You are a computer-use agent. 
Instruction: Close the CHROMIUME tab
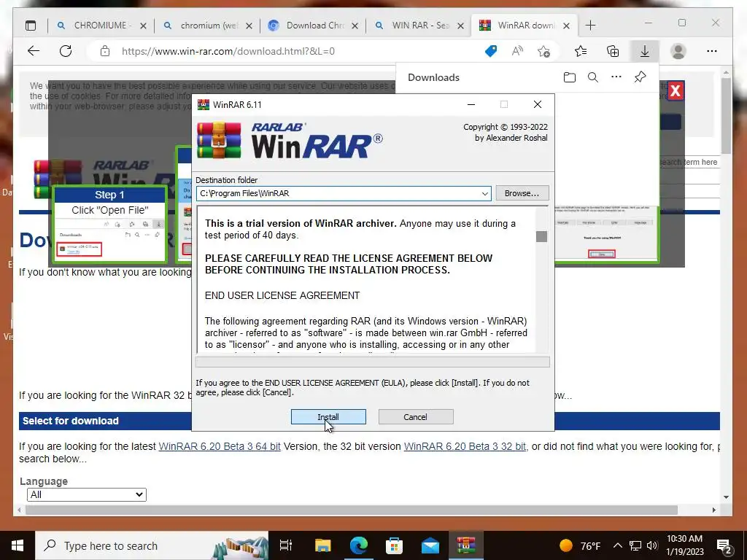click(x=143, y=26)
